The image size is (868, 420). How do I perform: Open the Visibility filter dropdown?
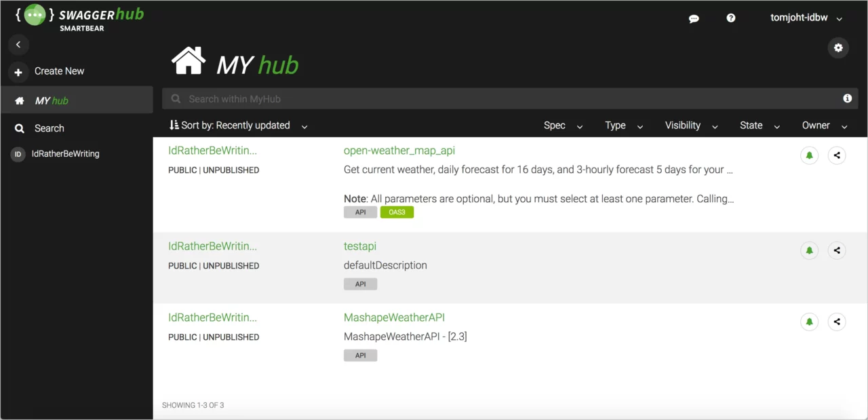[x=690, y=126]
